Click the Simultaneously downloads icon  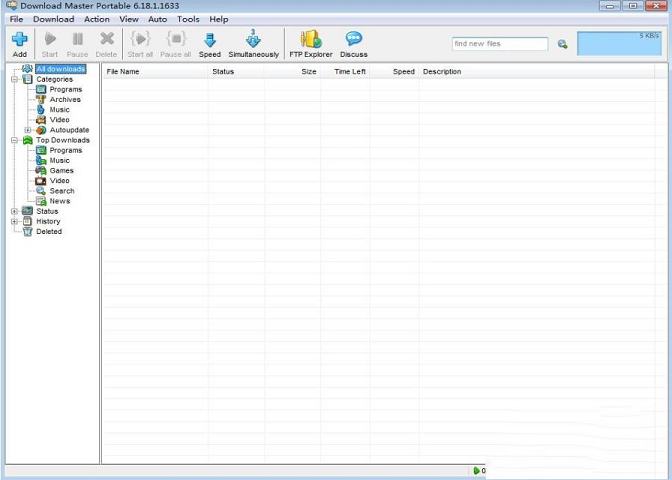tap(253, 40)
